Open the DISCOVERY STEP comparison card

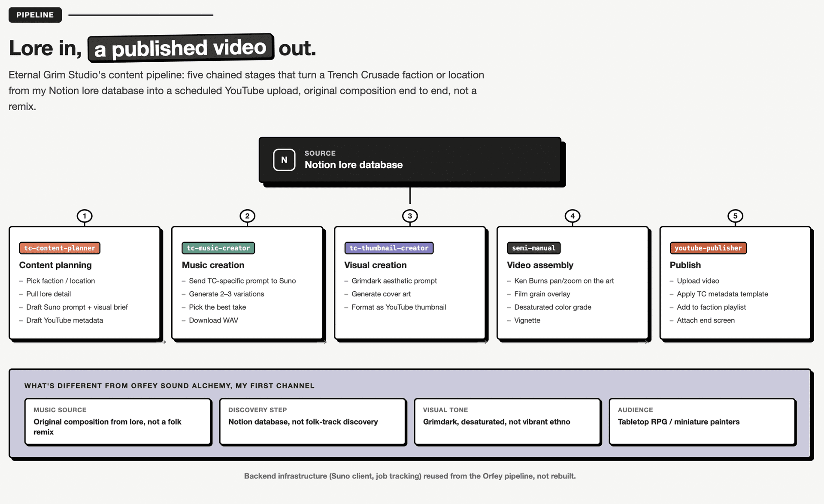[313, 422]
